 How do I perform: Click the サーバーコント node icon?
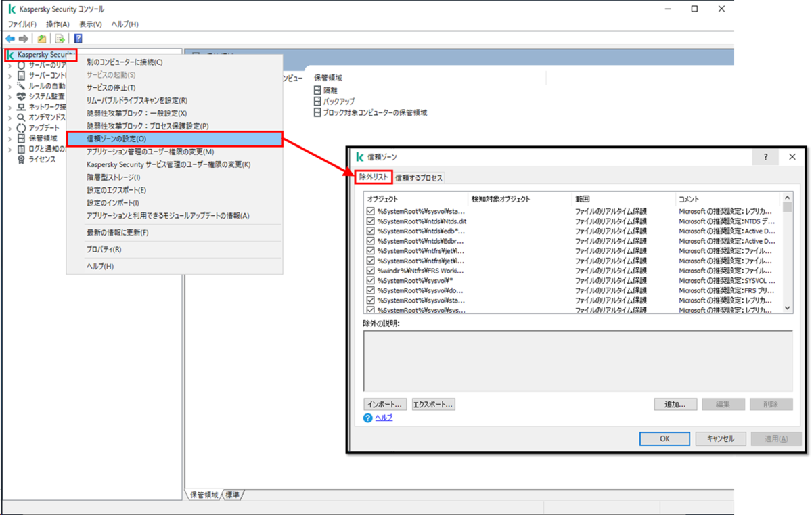pos(21,76)
